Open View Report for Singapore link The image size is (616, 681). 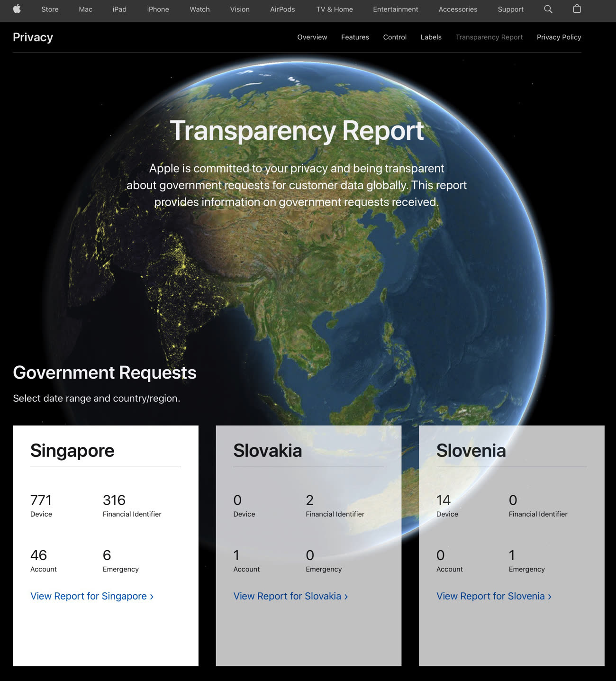pyautogui.click(x=92, y=596)
